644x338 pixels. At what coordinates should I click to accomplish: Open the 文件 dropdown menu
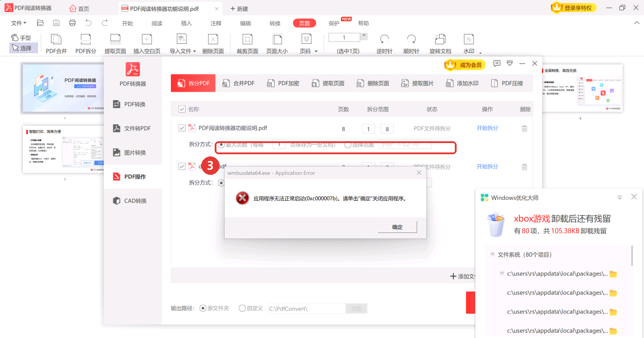pyautogui.click(x=19, y=23)
